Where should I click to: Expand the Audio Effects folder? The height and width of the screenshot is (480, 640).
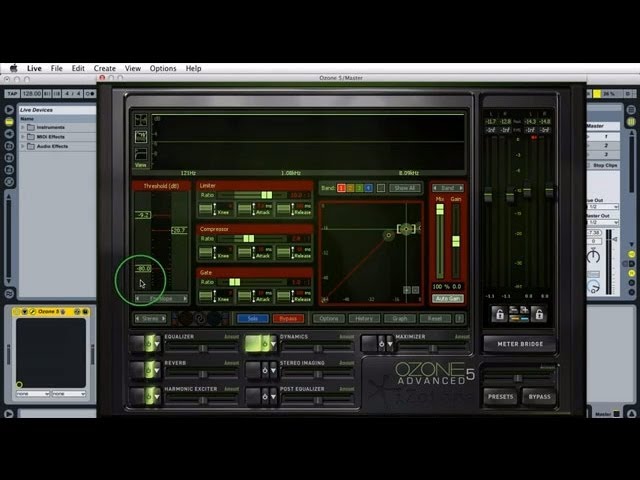pos(23,146)
